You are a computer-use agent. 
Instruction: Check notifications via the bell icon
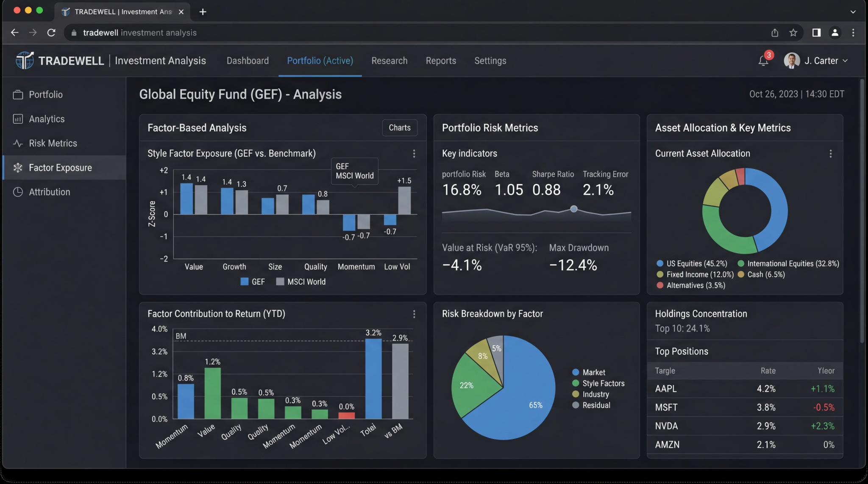coord(762,61)
